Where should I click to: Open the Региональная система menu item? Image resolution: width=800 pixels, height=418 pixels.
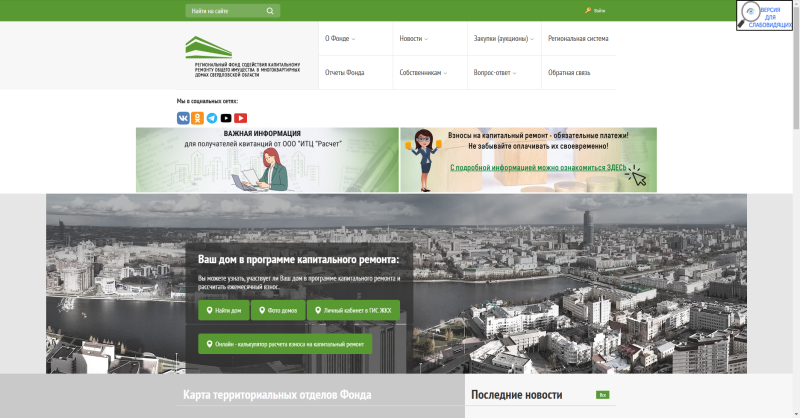(578, 38)
